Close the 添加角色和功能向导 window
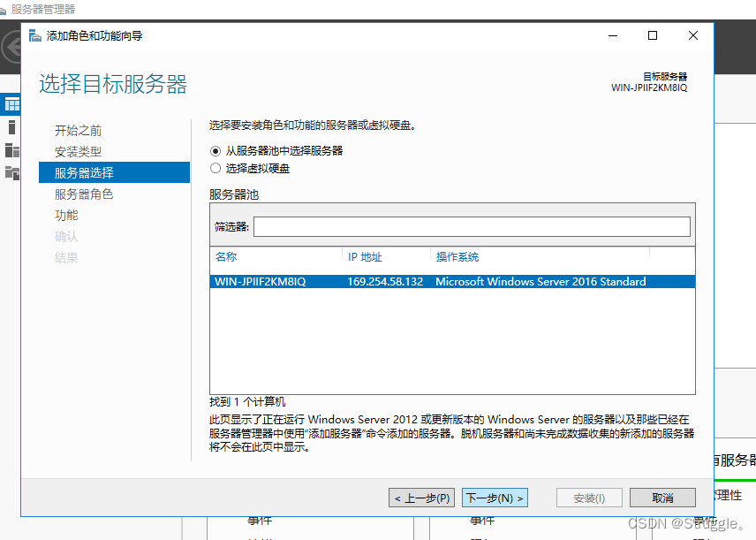The width and height of the screenshot is (756, 540). (x=692, y=35)
